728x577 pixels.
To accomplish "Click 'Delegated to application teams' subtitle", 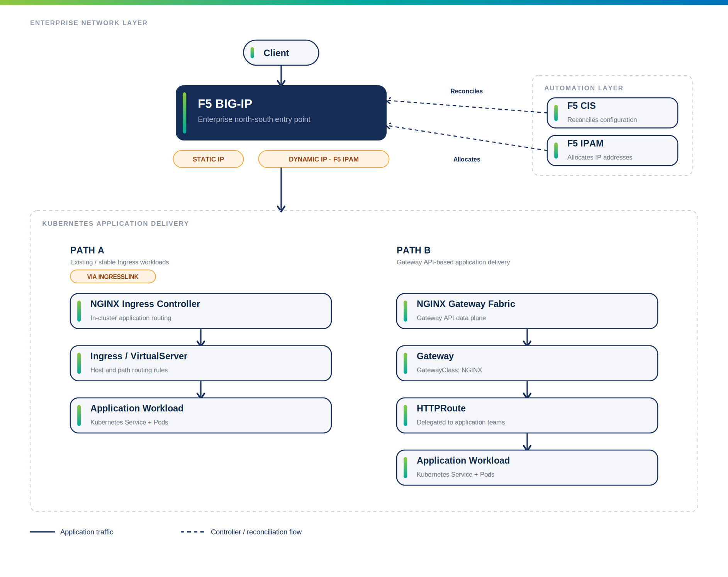I will 461,422.
